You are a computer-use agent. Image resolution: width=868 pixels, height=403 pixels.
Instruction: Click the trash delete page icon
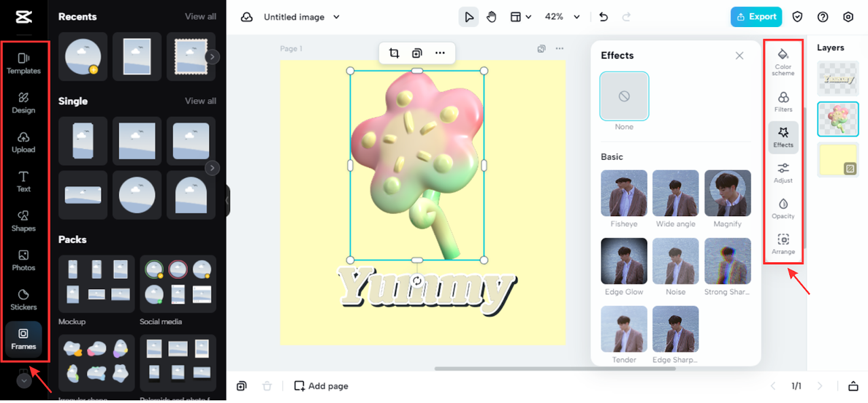[x=267, y=386]
